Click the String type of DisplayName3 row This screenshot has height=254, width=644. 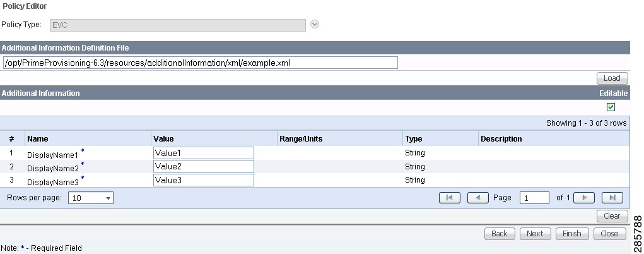tap(415, 180)
